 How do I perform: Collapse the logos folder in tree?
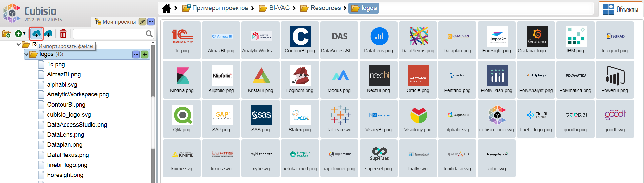[x=26, y=54]
